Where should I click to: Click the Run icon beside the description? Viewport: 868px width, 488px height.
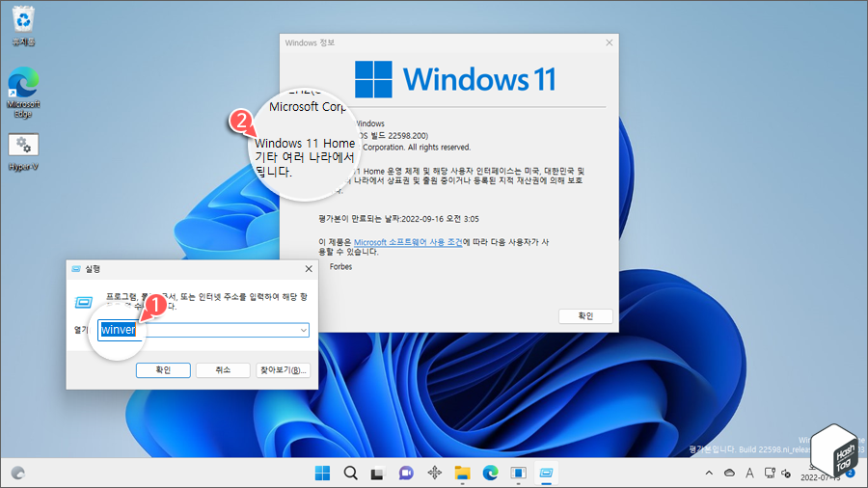pyautogui.click(x=84, y=302)
